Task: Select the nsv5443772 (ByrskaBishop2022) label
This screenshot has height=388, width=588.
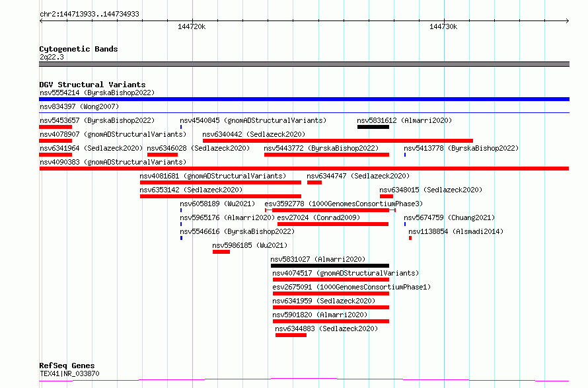Action: [321, 148]
